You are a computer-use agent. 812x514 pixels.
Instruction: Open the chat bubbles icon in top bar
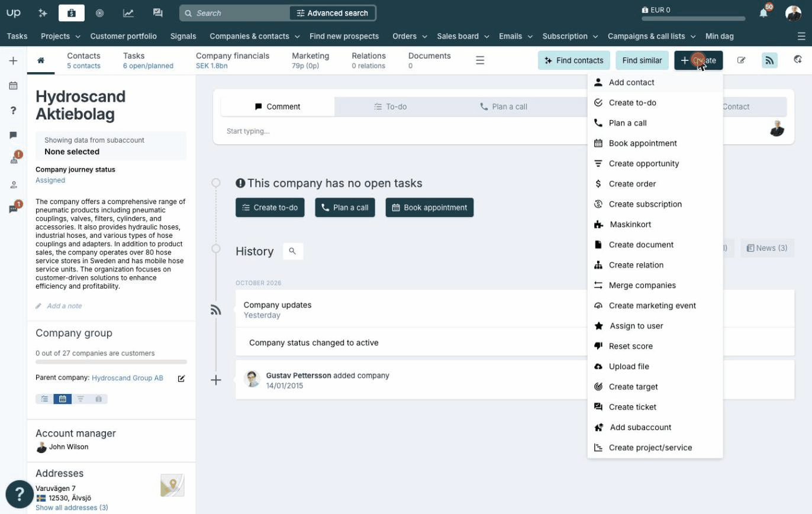[x=157, y=12]
